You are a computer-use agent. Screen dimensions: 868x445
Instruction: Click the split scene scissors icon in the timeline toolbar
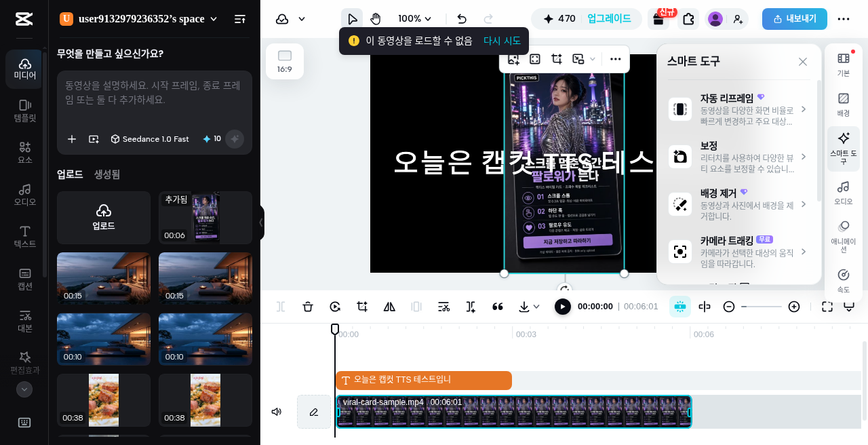[x=443, y=307]
